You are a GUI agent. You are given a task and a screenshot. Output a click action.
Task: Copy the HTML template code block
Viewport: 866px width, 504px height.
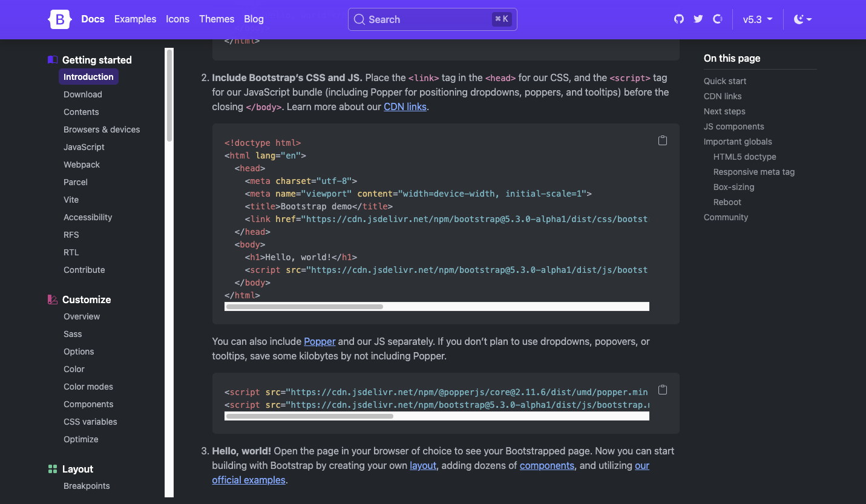(663, 140)
